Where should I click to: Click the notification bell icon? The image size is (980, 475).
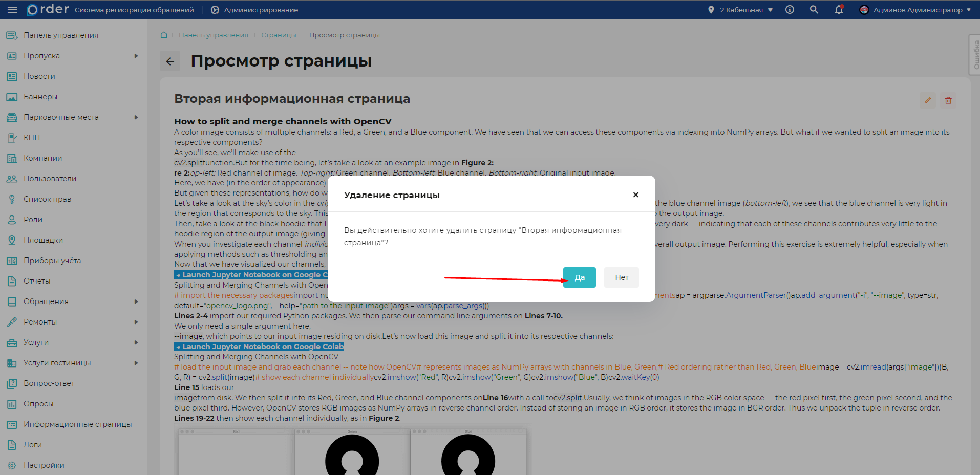(838, 10)
